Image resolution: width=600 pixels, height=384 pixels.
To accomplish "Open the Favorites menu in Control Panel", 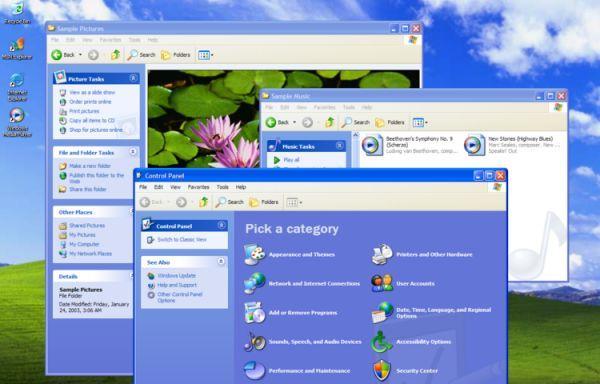I will pos(198,187).
